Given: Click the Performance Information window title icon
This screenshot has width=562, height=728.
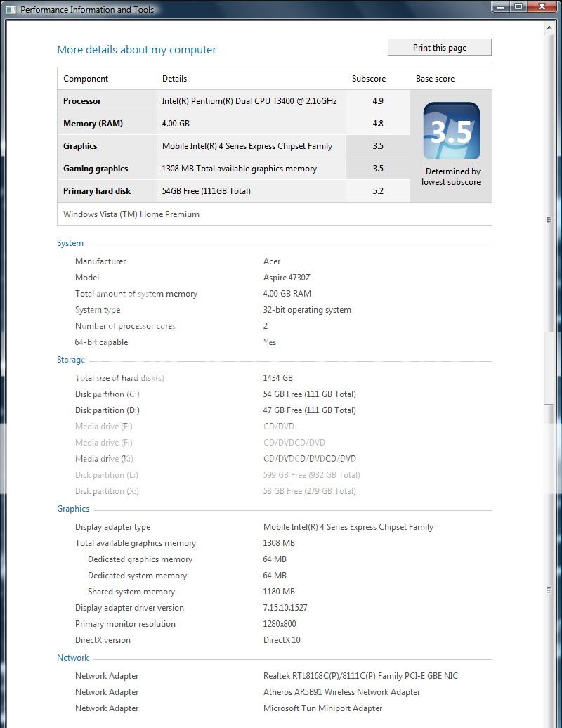Looking at the screenshot, I should pos(12,10).
